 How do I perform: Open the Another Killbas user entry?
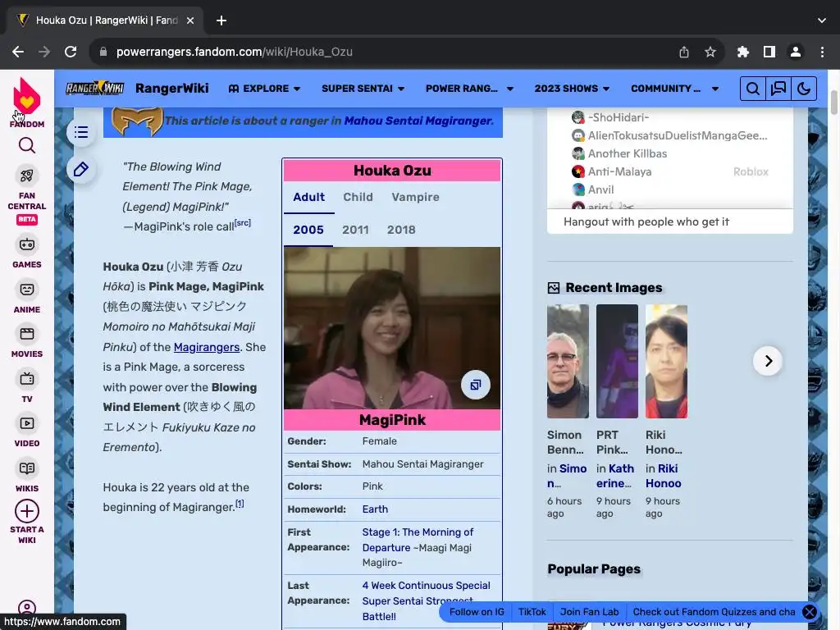tap(619, 153)
